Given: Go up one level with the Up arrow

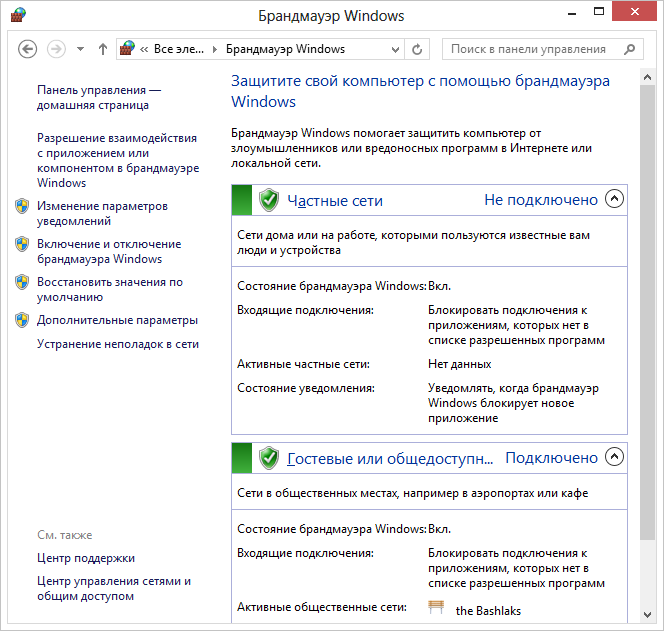Looking at the screenshot, I should pos(102,49).
